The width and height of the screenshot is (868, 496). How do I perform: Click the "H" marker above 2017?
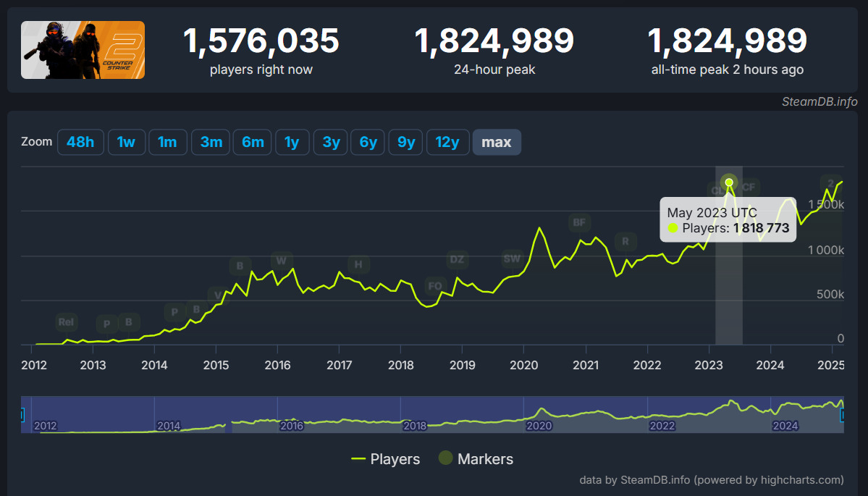pyautogui.click(x=358, y=265)
